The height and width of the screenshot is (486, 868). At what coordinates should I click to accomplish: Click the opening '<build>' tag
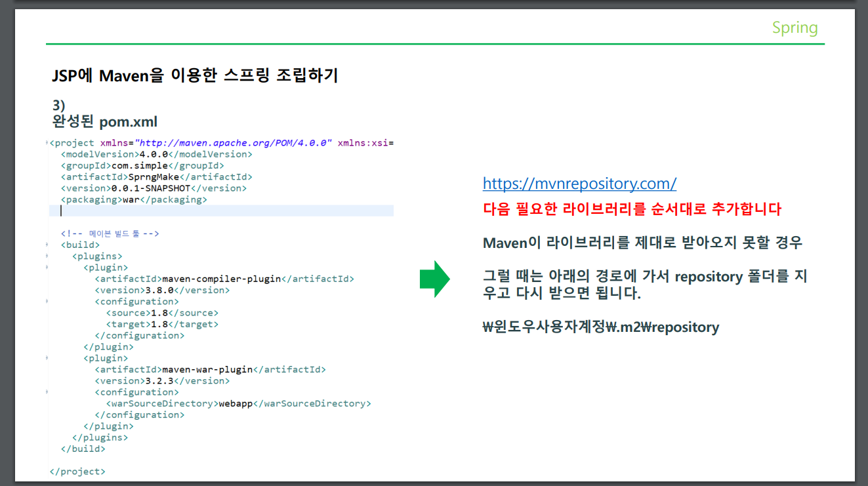click(x=80, y=245)
